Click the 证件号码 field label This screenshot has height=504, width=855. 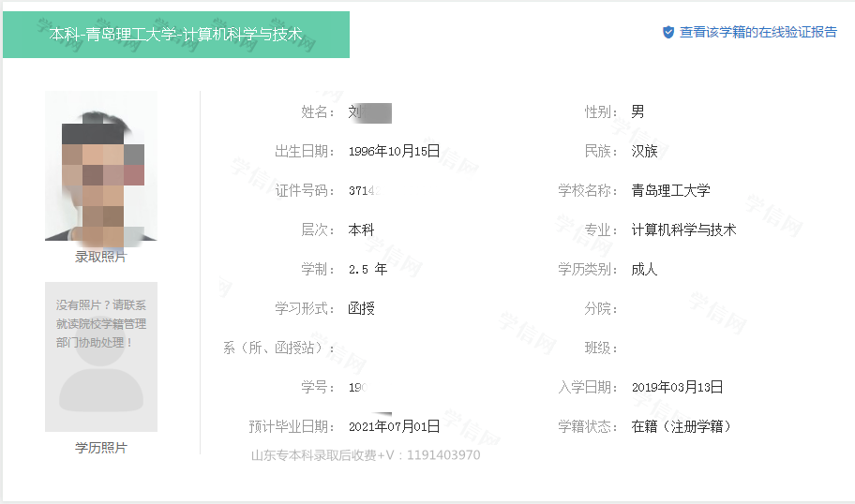(x=305, y=190)
